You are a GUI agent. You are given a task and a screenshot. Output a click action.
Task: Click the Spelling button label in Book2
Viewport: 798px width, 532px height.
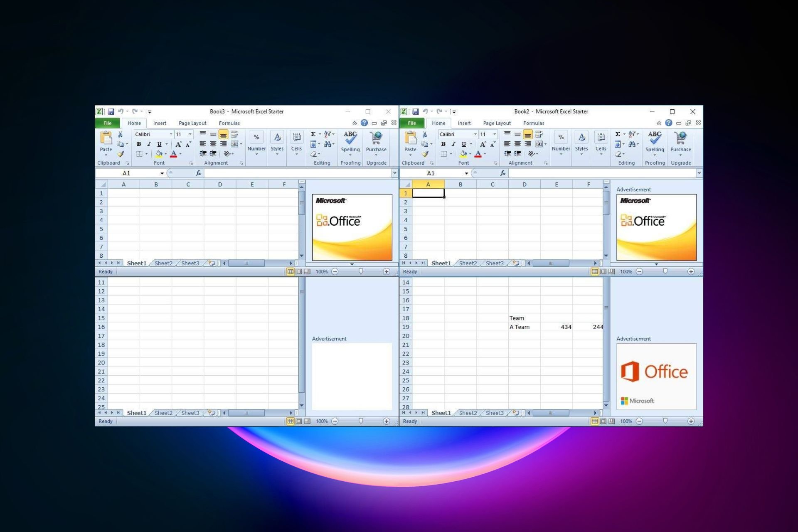pyautogui.click(x=655, y=150)
